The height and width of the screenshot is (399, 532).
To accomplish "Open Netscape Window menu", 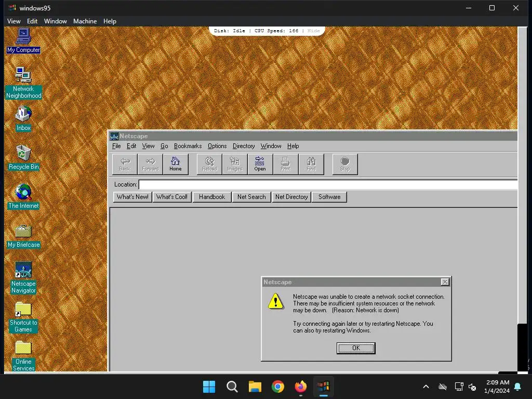I will tap(271, 146).
